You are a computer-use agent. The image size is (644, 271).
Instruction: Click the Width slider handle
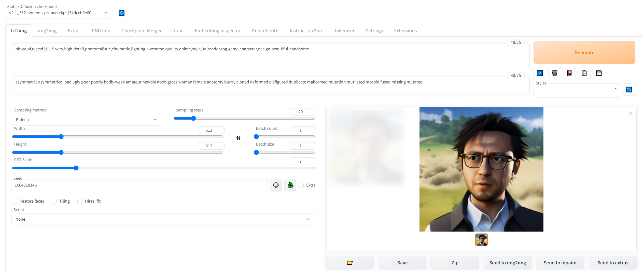(61, 137)
